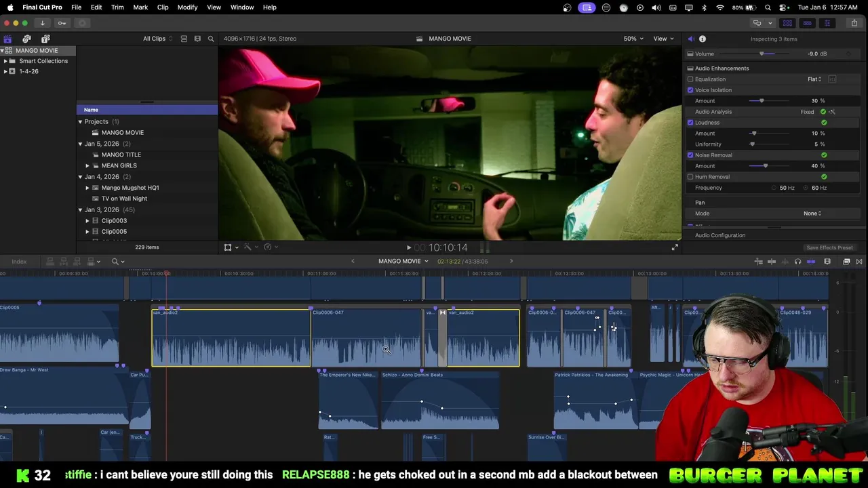Uncheck the Loudness checkbox
This screenshot has width=868, height=488.
(x=690, y=123)
